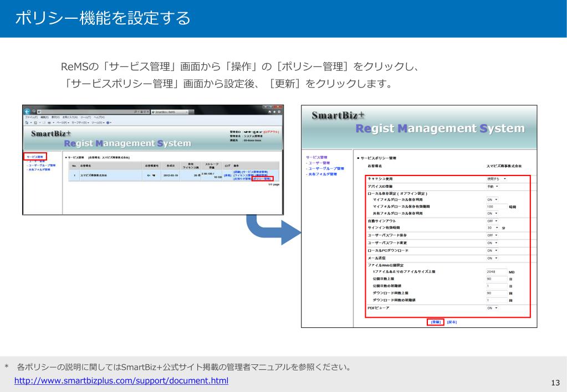The image size is (567, 392).
Task: Click ユーザーグループ管理 in the left window sidebar
Action: [41, 166]
